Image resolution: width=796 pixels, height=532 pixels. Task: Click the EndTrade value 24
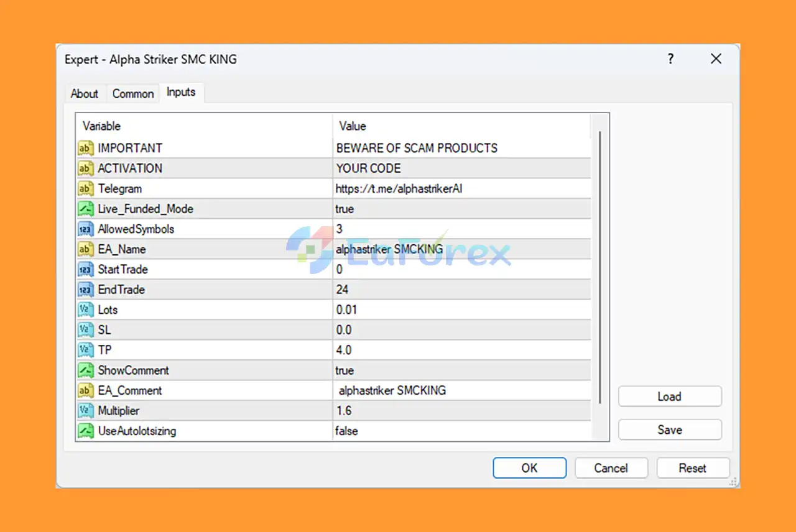(x=342, y=290)
